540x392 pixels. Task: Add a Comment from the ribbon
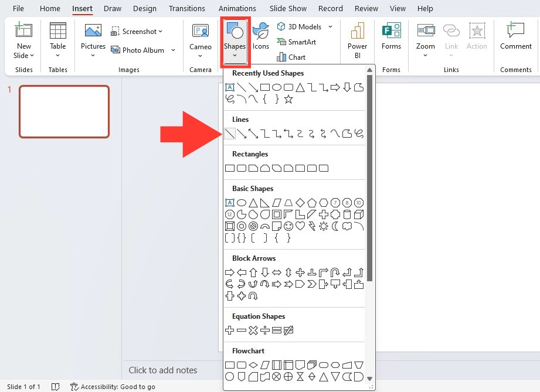coord(515,36)
